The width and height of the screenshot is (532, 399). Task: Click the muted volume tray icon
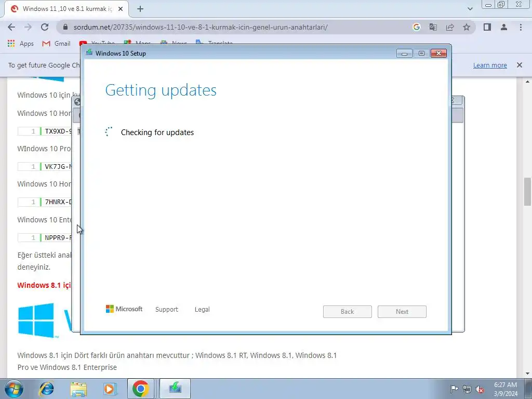pyautogui.click(x=480, y=389)
